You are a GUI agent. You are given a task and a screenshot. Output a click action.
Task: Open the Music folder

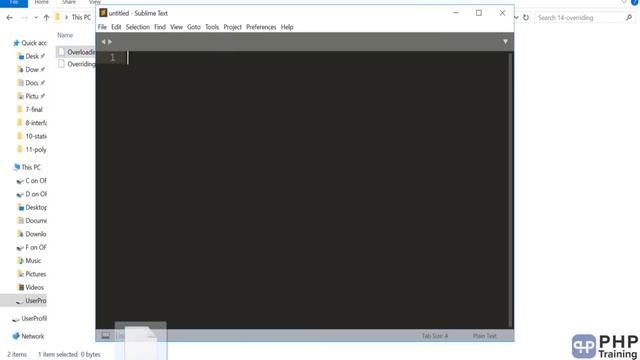tap(29, 261)
